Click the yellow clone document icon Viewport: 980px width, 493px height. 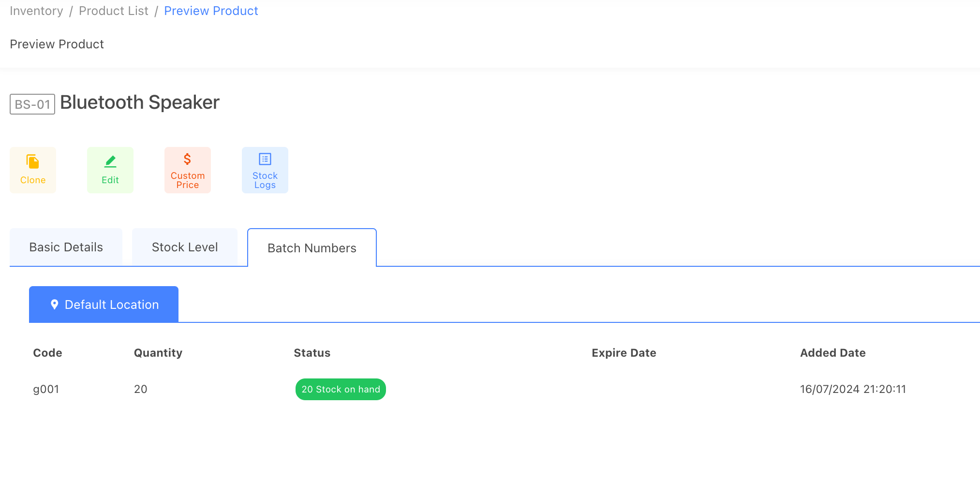(32, 160)
